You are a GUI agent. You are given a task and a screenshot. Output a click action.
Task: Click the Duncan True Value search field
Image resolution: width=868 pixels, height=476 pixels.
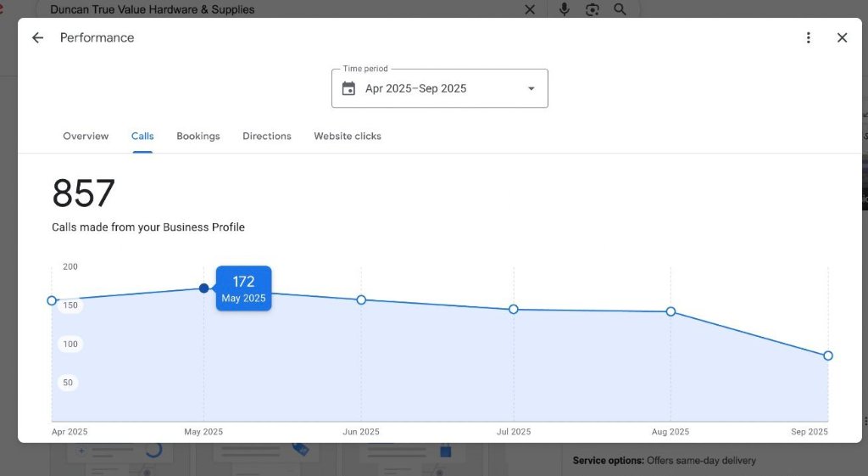click(280, 9)
